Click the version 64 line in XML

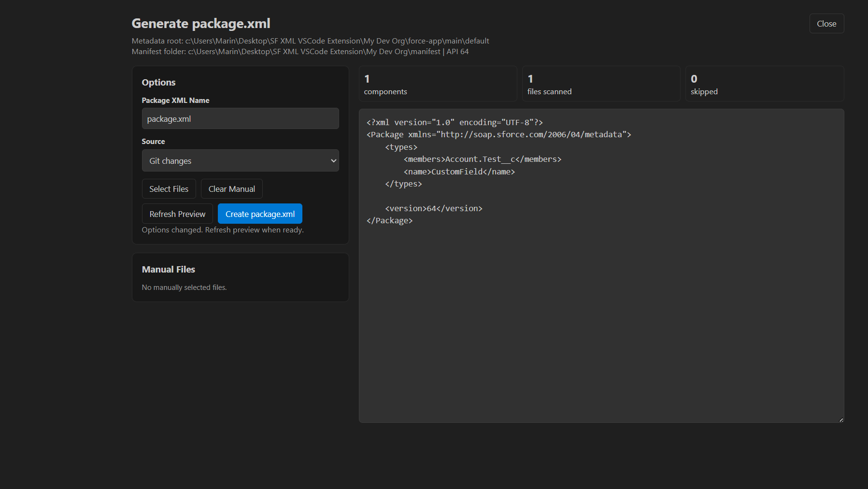click(433, 208)
